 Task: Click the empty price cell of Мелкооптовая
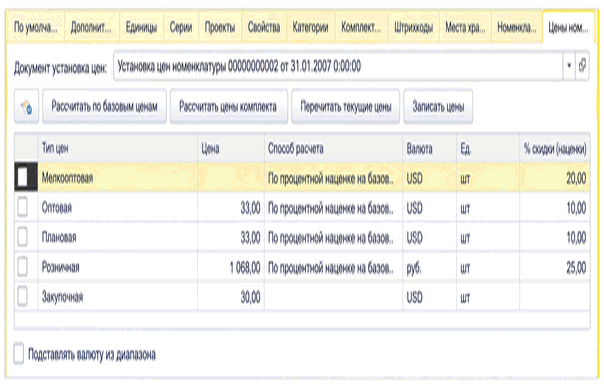tap(231, 177)
